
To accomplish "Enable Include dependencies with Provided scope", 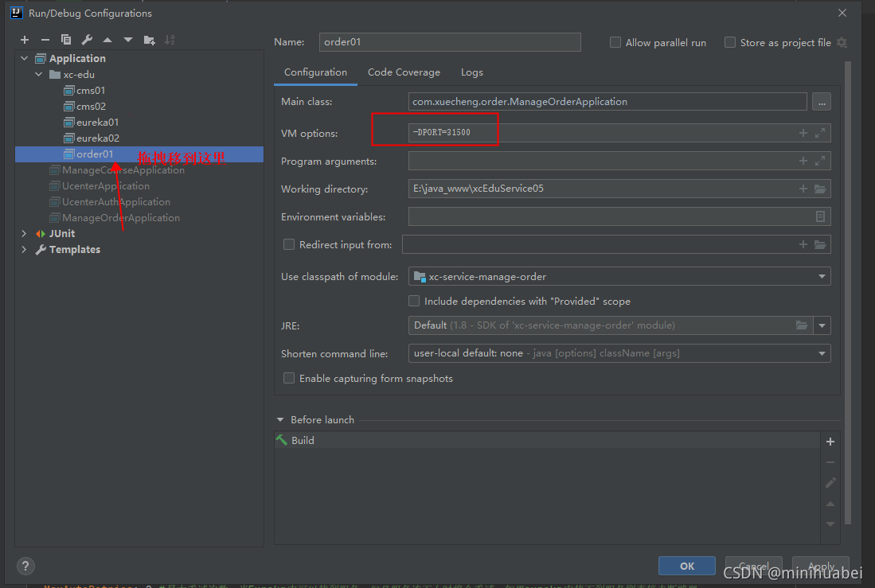I will (x=414, y=301).
